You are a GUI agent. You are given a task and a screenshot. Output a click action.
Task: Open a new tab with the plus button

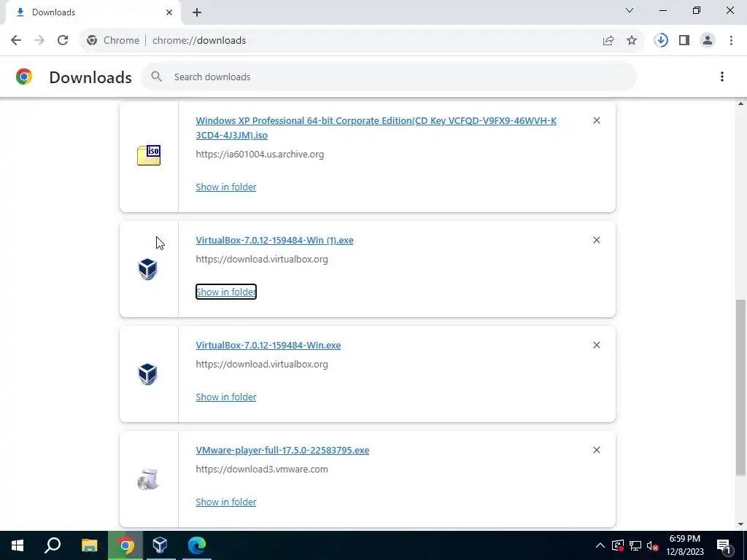197,12
